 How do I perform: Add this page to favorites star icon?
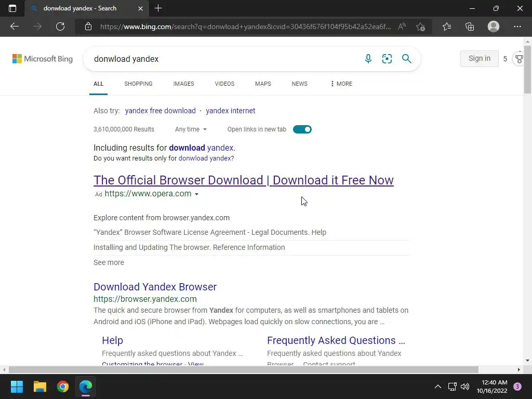tap(420, 26)
